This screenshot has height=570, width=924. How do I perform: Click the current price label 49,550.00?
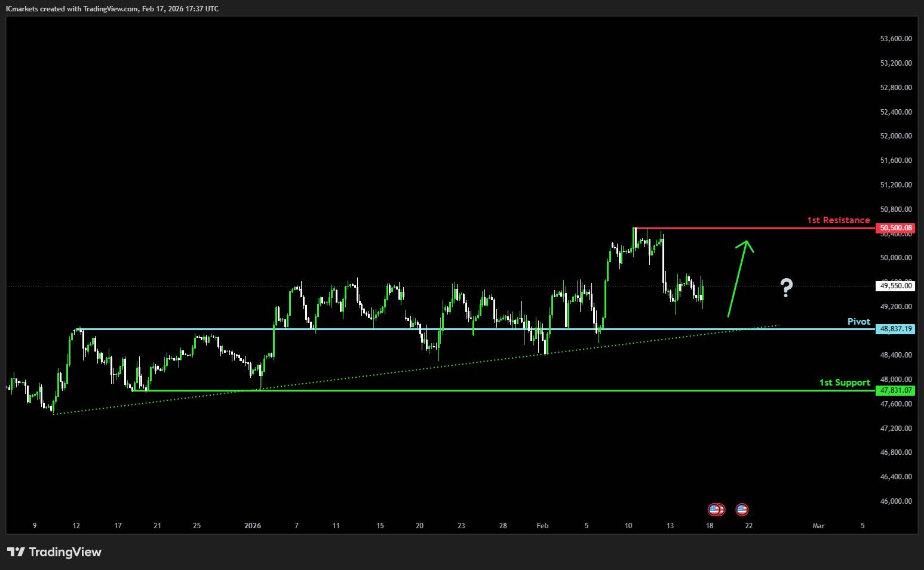pyautogui.click(x=895, y=286)
